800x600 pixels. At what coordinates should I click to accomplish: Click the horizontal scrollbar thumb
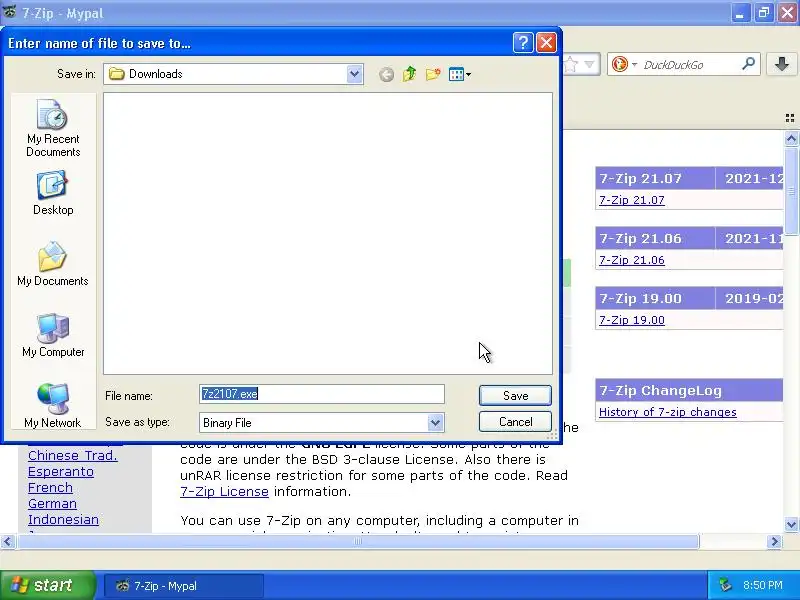pos(358,541)
